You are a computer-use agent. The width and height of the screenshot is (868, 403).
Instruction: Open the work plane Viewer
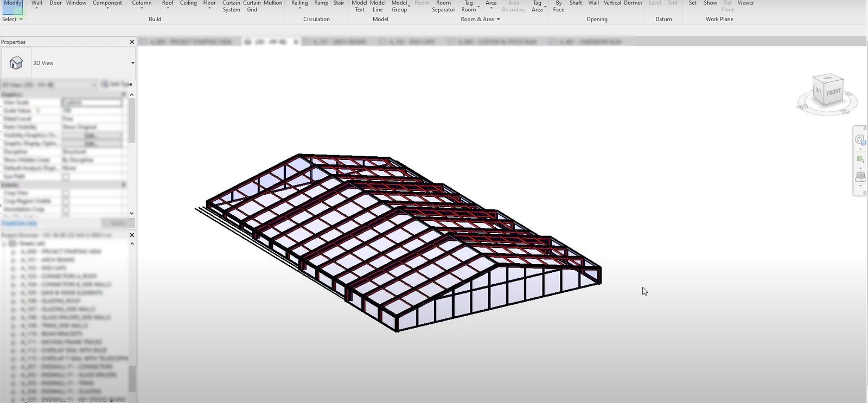(x=745, y=3)
